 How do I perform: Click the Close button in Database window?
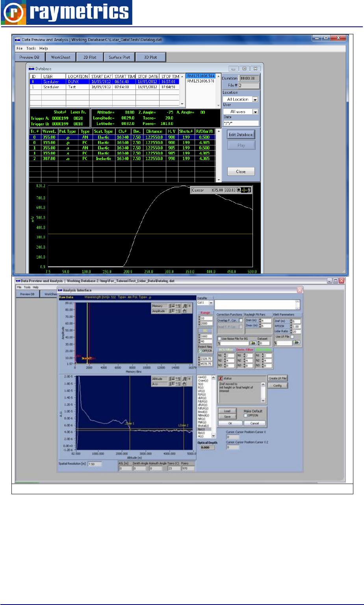point(241,171)
